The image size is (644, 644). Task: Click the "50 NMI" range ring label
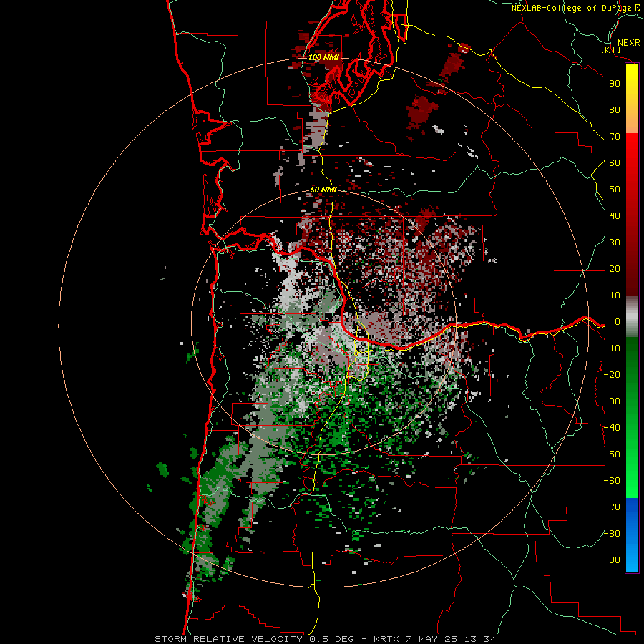coord(323,190)
